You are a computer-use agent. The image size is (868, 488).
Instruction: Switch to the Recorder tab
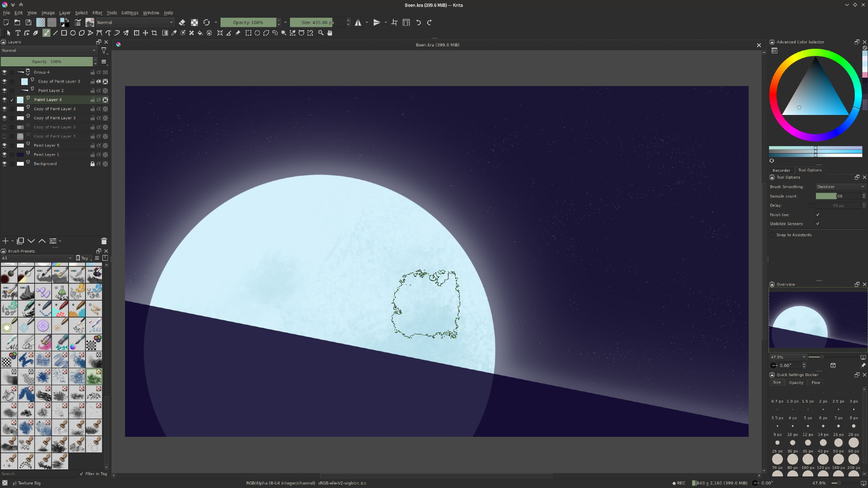pos(781,170)
